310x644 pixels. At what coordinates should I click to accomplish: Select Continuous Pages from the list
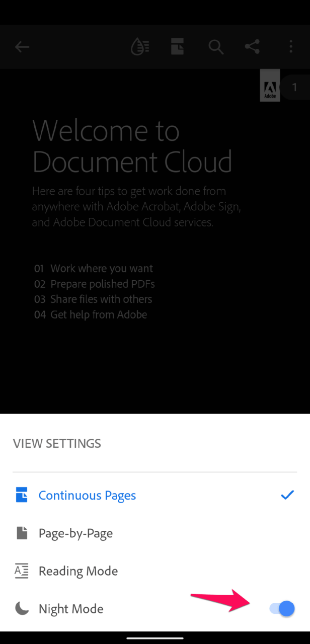[x=87, y=495]
